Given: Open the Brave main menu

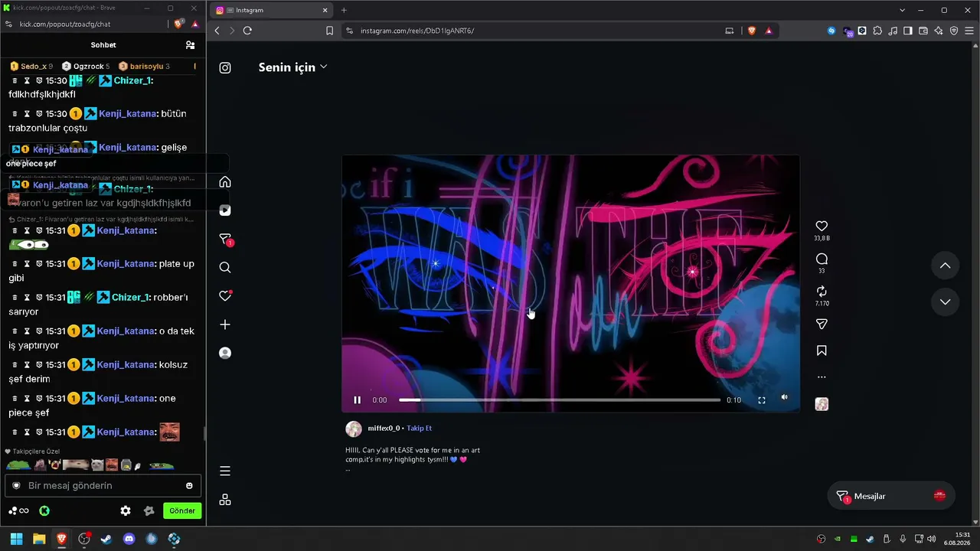Looking at the screenshot, I should 969,31.
